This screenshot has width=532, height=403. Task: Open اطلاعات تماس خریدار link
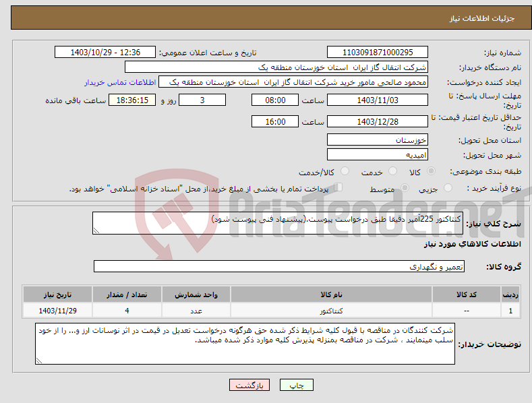coord(120,82)
